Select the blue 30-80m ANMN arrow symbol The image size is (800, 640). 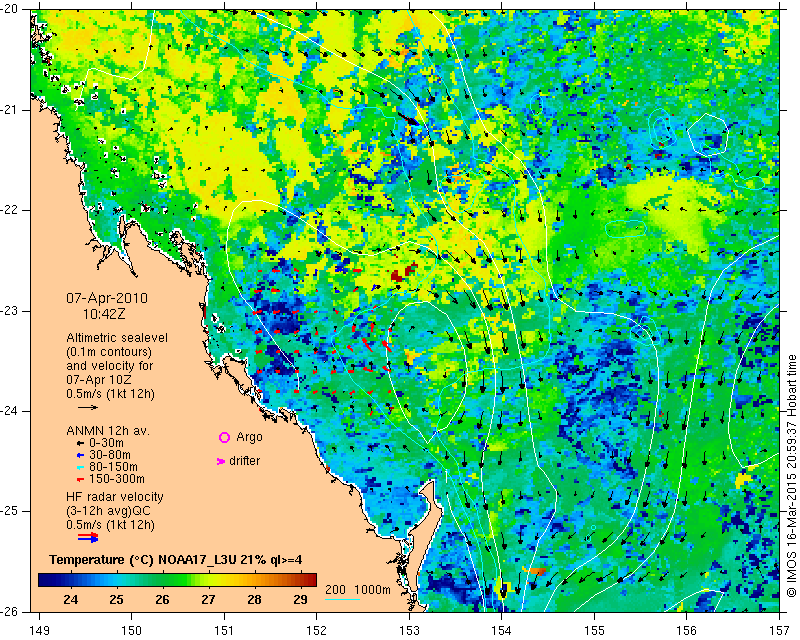pos(80,455)
